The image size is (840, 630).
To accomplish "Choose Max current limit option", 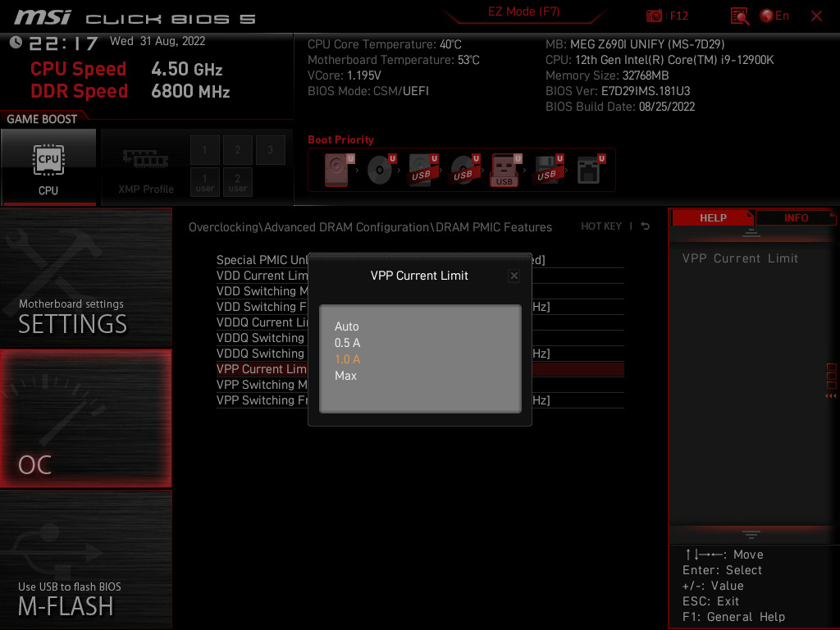I will coord(345,376).
